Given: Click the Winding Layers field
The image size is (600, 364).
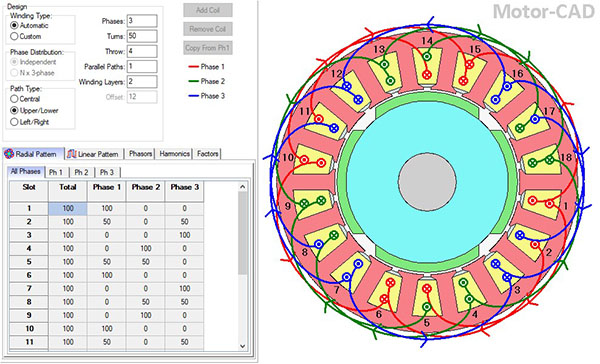Looking at the screenshot, I should coord(142,82).
